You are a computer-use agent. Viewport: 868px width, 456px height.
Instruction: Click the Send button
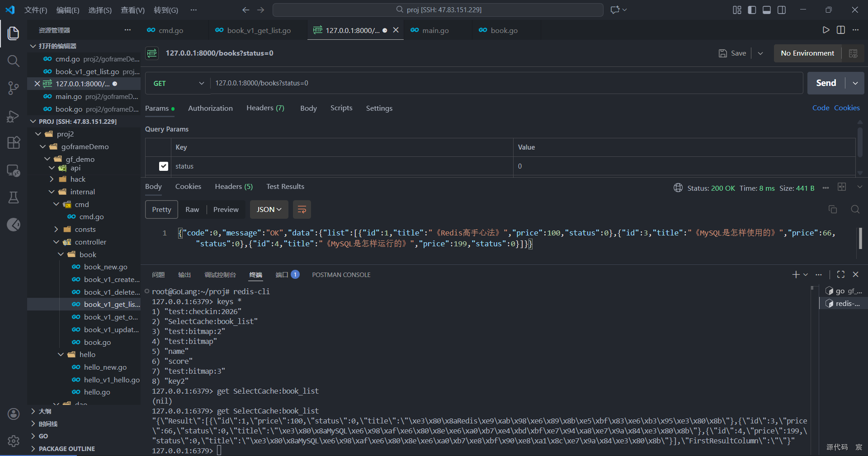coord(826,83)
